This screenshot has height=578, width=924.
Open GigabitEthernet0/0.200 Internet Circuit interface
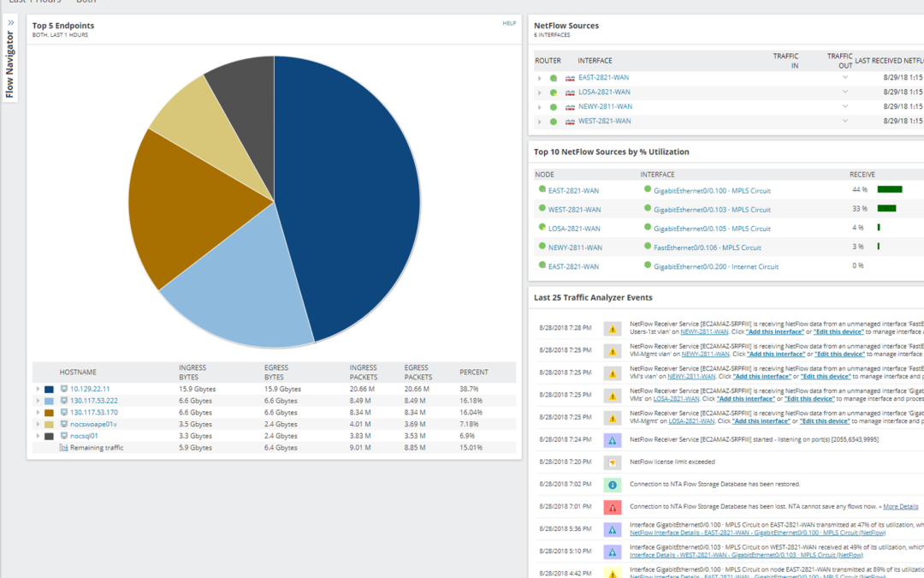[x=716, y=266]
